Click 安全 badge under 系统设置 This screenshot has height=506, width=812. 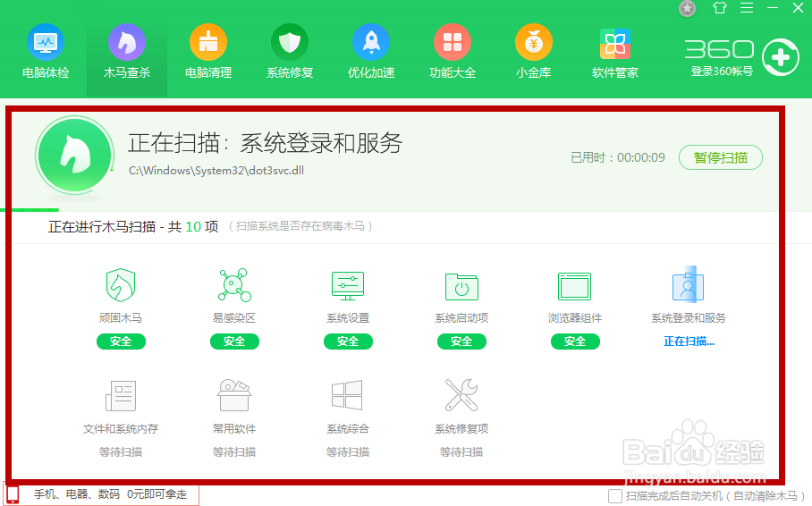348,342
